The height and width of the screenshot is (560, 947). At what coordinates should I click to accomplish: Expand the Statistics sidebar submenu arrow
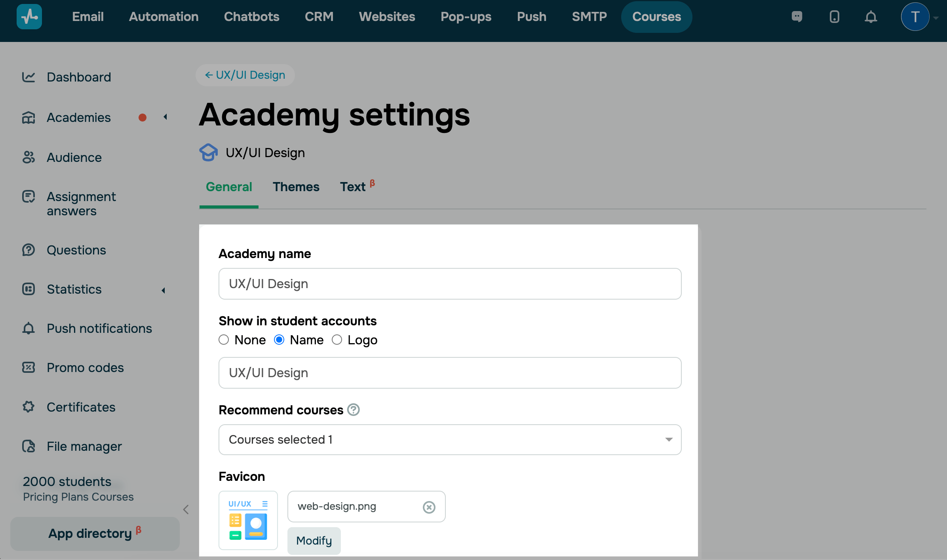coord(163,290)
